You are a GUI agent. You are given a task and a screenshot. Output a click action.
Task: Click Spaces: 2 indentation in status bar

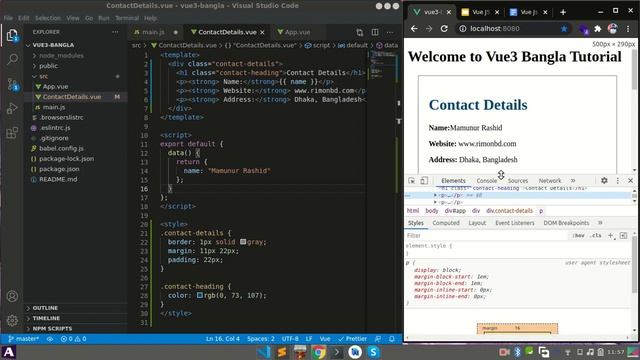(x=261, y=339)
